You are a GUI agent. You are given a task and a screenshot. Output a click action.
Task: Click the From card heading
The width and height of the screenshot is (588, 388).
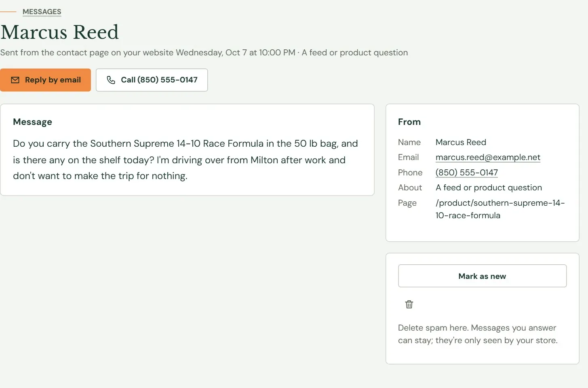point(409,122)
